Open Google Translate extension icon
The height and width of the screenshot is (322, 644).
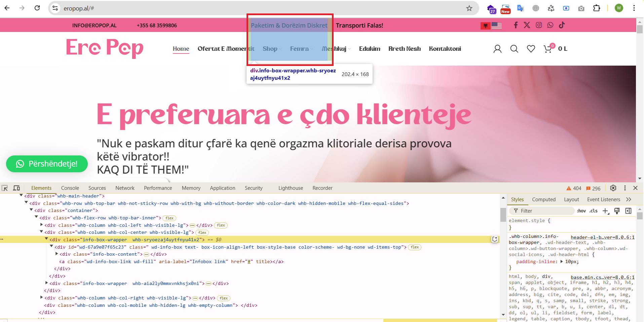point(520,8)
